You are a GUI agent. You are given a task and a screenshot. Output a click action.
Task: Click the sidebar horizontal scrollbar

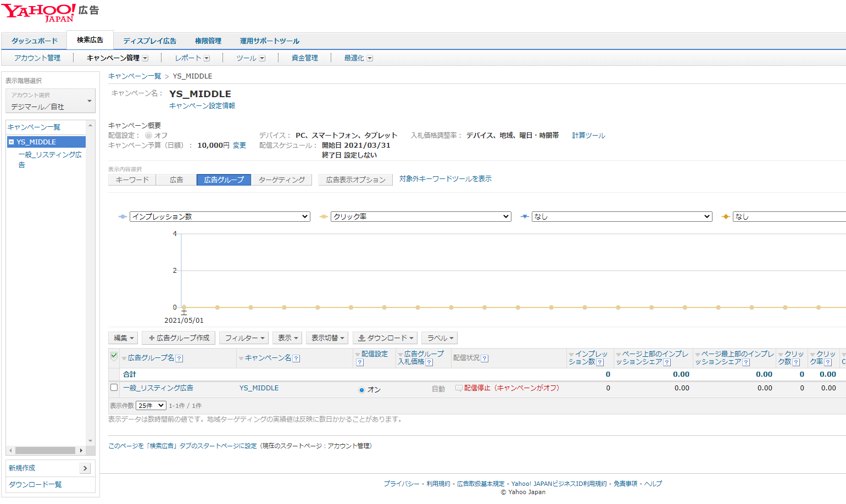46,451
